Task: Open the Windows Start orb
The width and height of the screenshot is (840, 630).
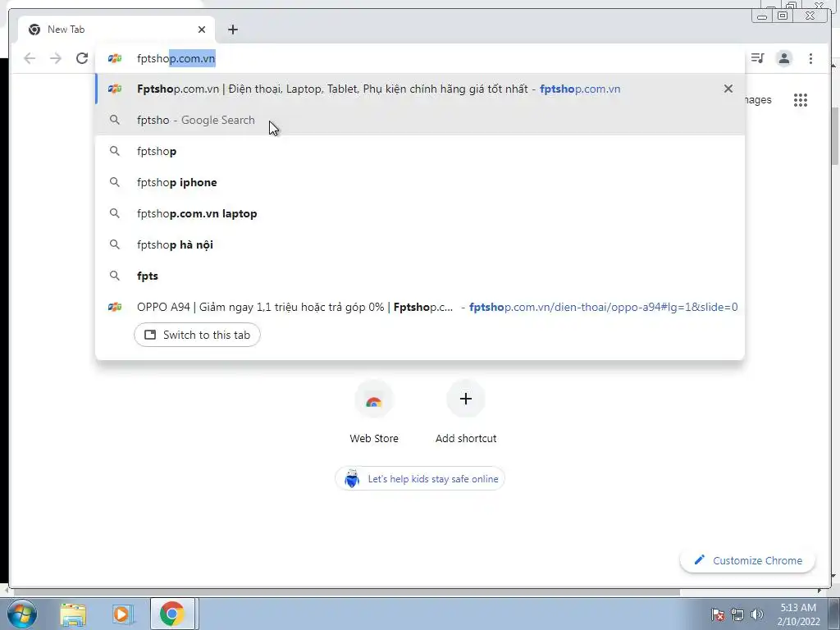Action: (22, 614)
